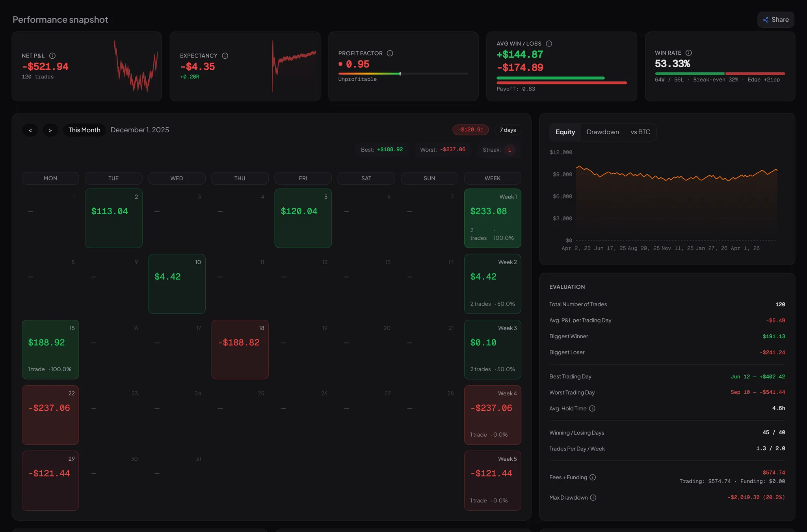The width and height of the screenshot is (807, 532).
Task: Click the 7 days badge
Action: coord(508,130)
